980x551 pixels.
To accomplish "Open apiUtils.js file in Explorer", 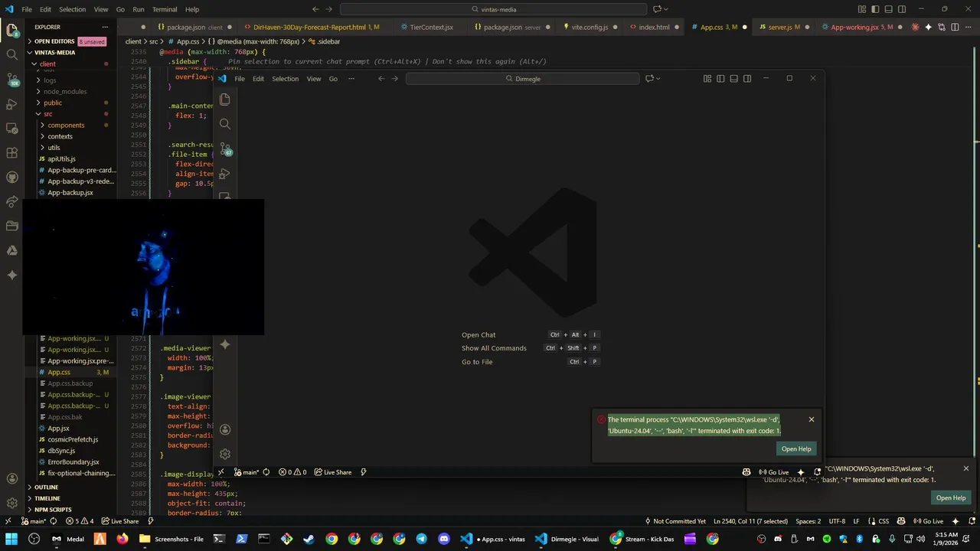I will point(61,158).
